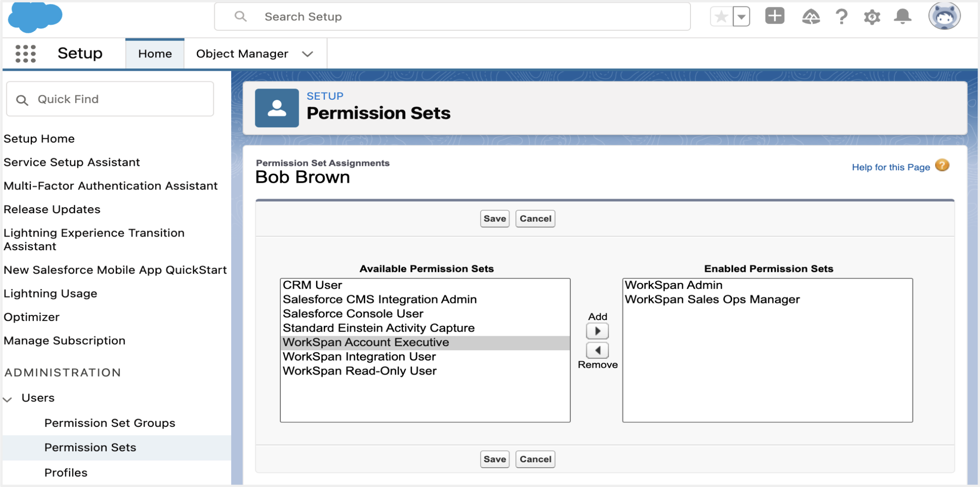Click the Remove left-arrow button
Viewport: 980px width, 487px height.
[597, 351]
